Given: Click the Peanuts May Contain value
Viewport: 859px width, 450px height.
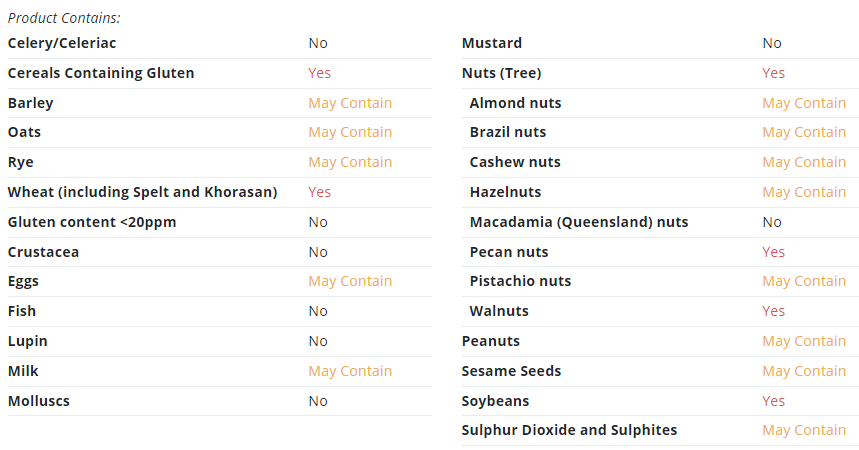Looking at the screenshot, I should (804, 341).
